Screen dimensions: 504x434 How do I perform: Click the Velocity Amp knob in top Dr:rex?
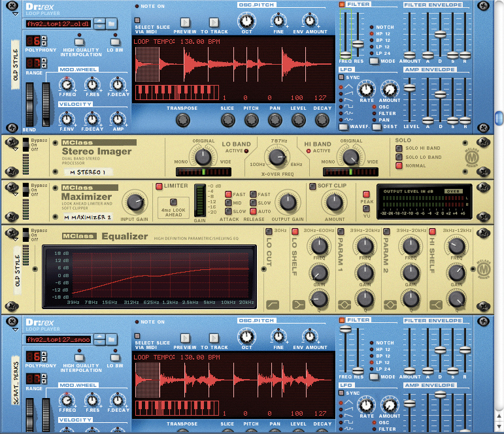[x=118, y=120]
